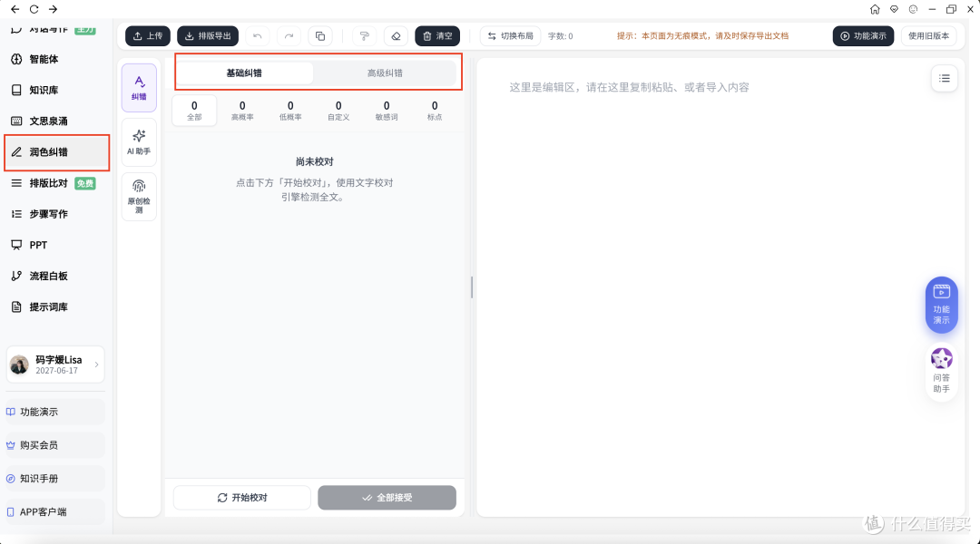Click the smiley feedback icon in title bar
The height and width of the screenshot is (544, 980).
coord(913,9)
